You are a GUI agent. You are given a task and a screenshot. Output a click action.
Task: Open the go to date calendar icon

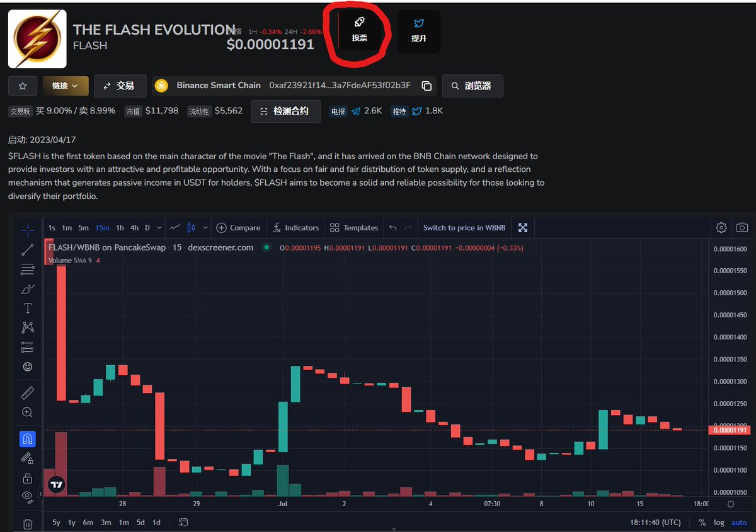click(183, 523)
